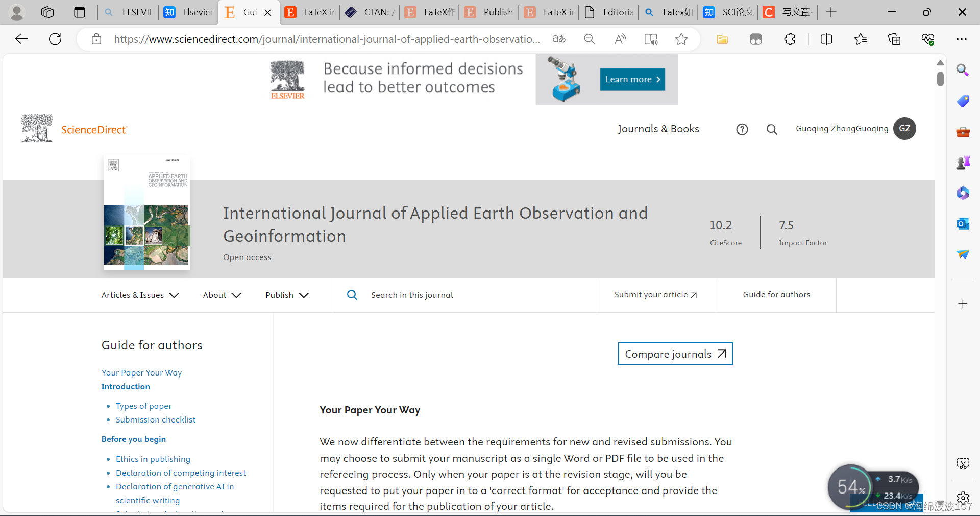Click the Submit your article link
This screenshot has height=516, width=980.
[655, 295]
